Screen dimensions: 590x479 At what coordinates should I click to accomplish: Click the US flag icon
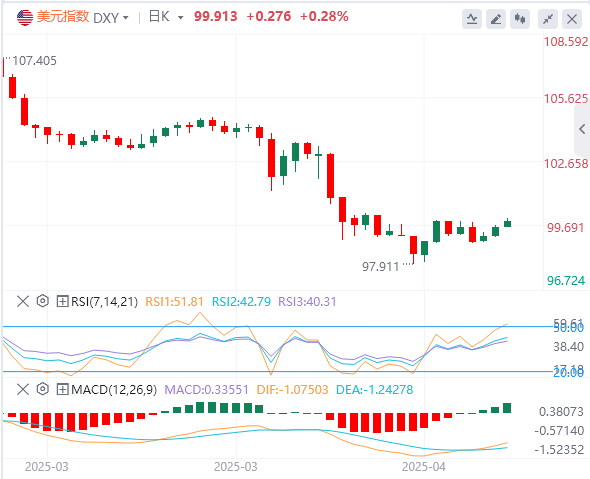(25, 17)
